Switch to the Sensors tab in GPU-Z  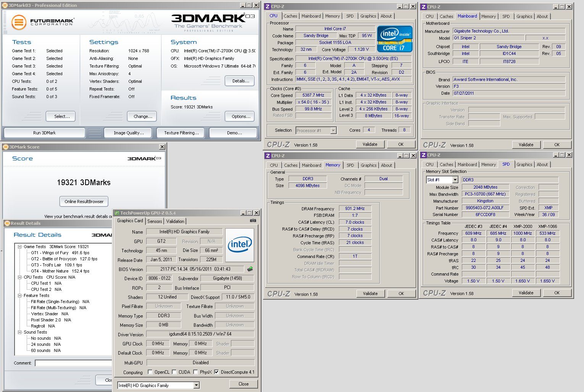click(x=155, y=221)
